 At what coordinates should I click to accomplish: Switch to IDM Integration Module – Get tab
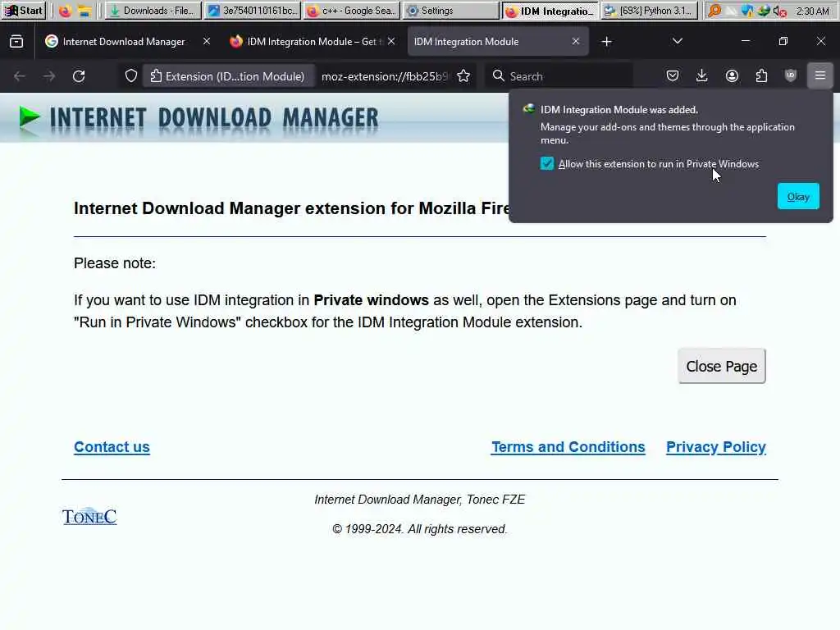(x=313, y=41)
